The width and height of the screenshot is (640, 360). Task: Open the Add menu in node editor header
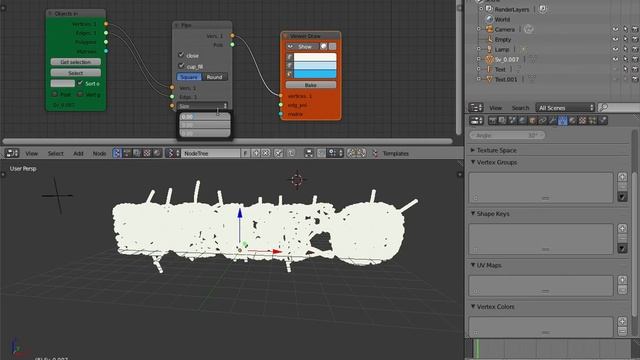pos(78,153)
